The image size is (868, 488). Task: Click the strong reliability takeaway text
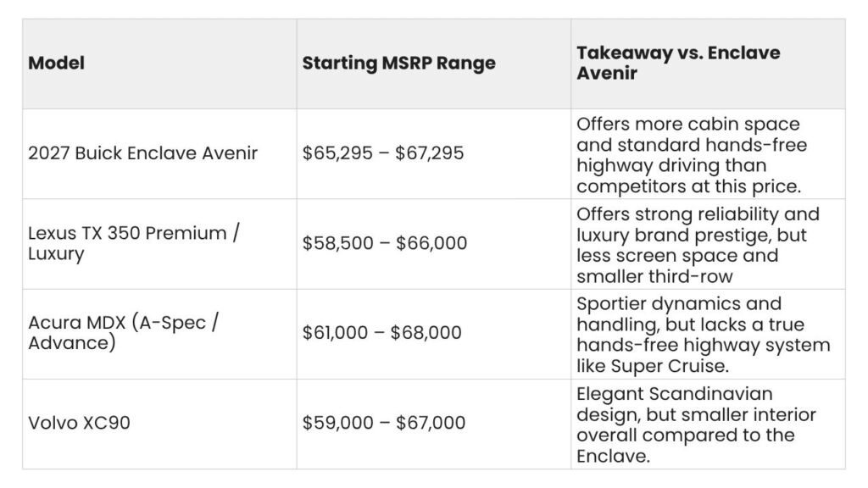pyautogui.click(x=698, y=245)
